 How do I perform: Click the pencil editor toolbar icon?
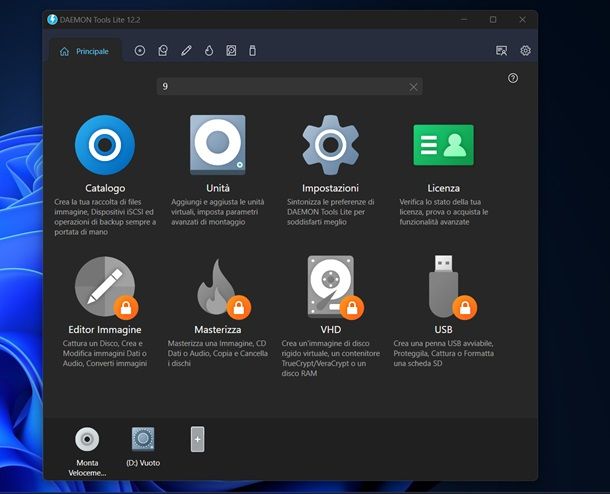[186, 51]
